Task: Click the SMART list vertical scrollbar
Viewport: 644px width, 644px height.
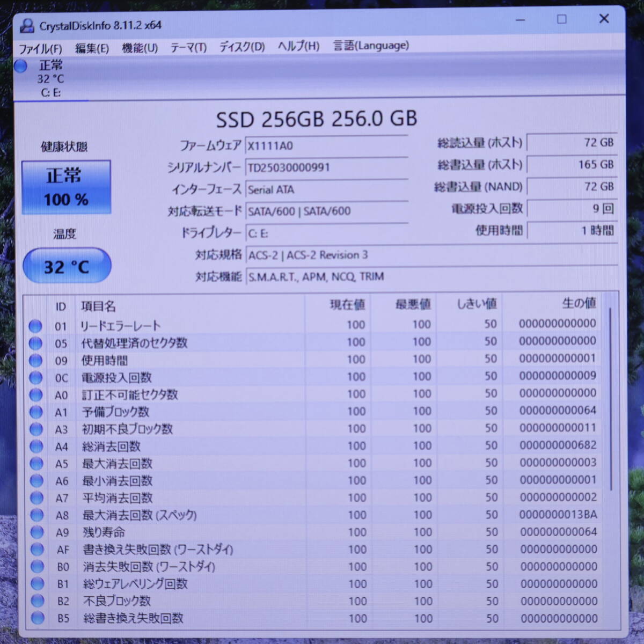Action: (x=611, y=398)
